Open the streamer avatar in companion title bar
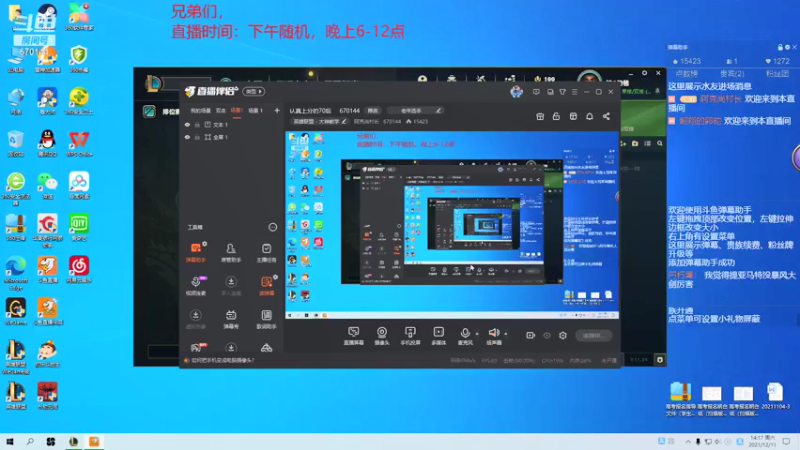 pos(516,92)
